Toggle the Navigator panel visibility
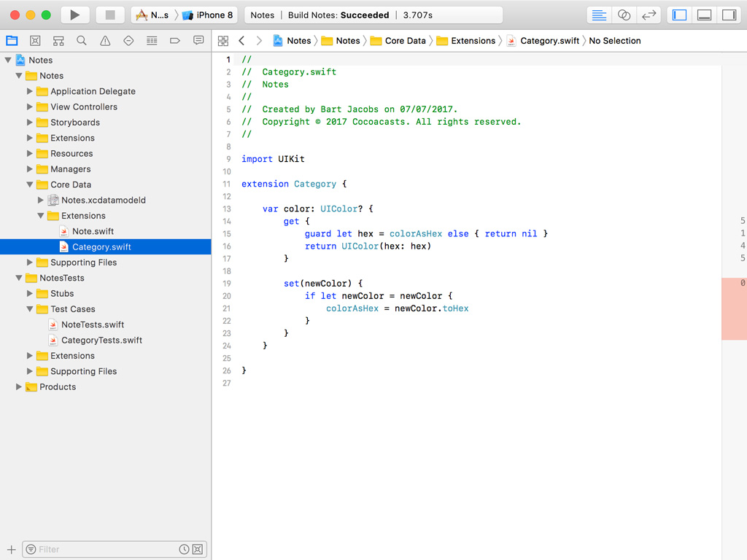747x560 pixels. click(679, 14)
